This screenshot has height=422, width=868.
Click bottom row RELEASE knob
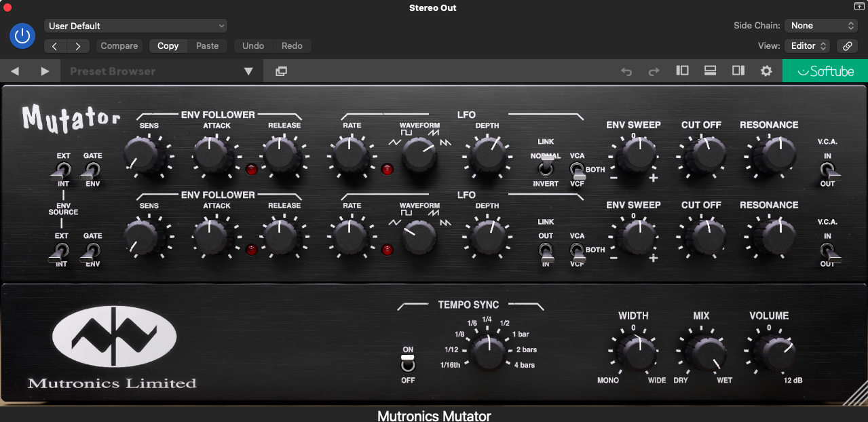click(x=282, y=236)
